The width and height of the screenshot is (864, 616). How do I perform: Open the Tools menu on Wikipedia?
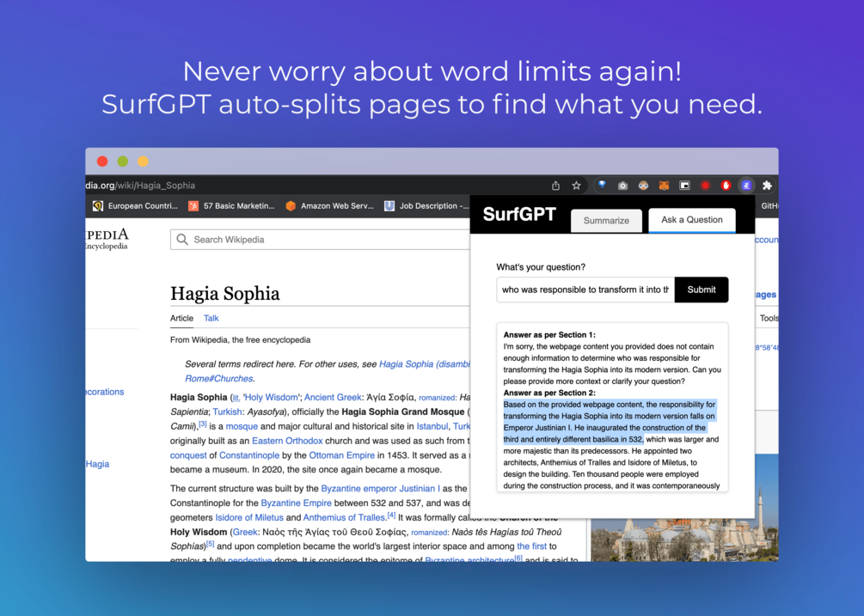pyautogui.click(x=769, y=318)
